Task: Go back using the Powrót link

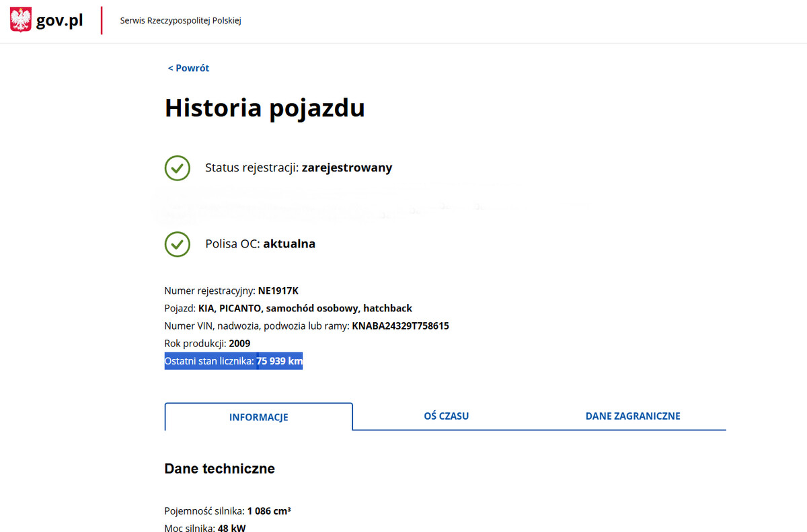Action: 188,68
